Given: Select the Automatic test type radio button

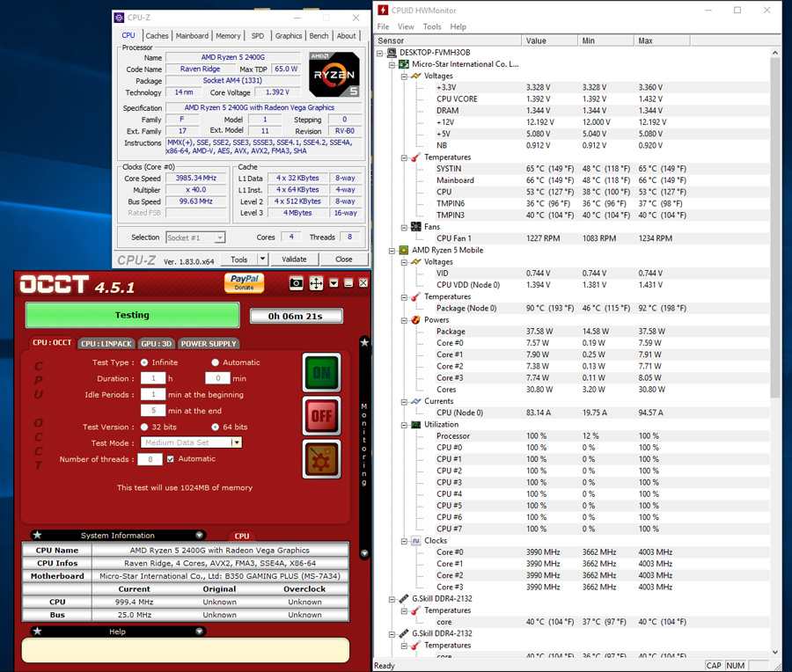Looking at the screenshot, I should [216, 362].
